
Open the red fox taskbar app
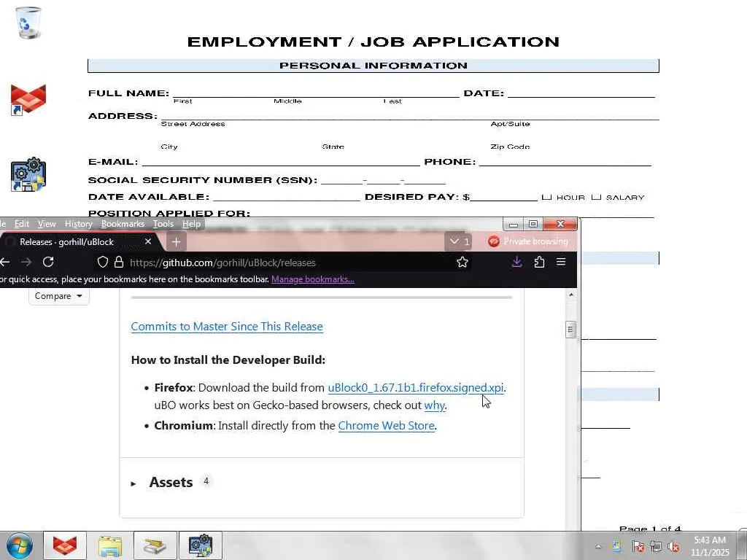[x=65, y=545]
